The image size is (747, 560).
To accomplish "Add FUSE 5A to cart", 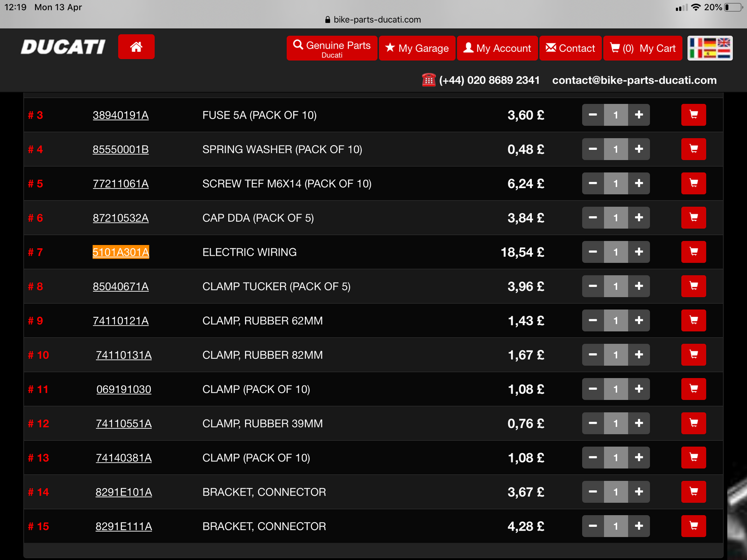I will pos(693,115).
